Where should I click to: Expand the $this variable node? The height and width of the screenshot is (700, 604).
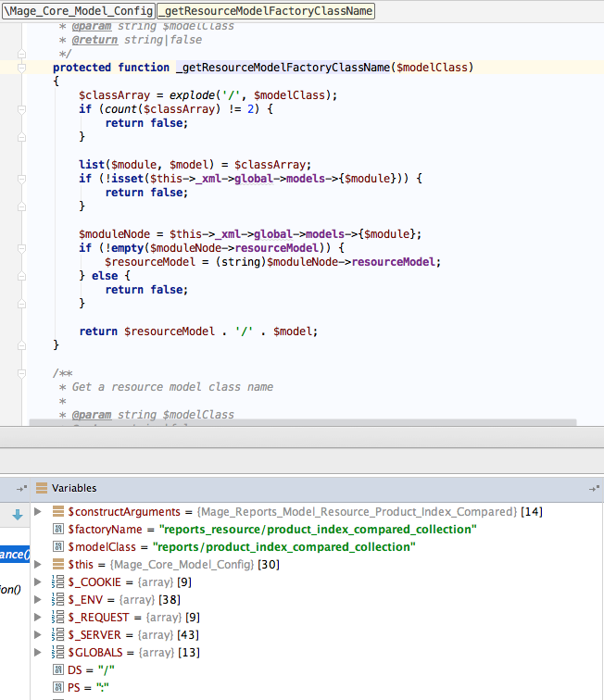(38, 565)
